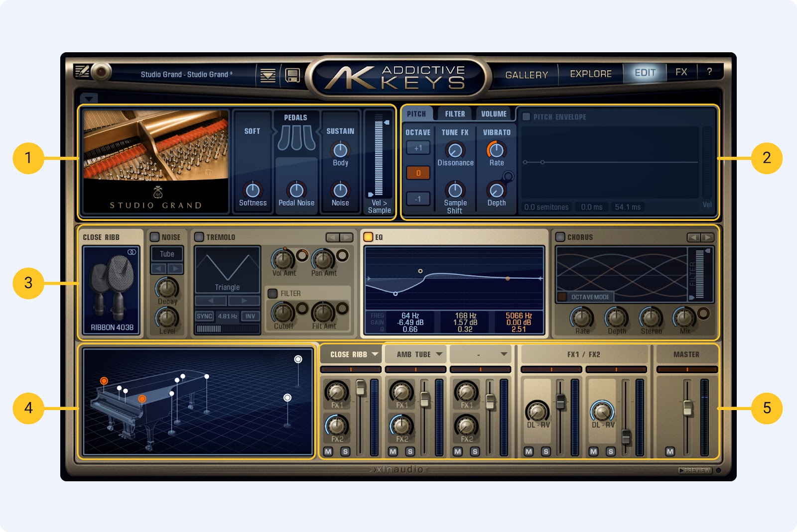This screenshot has width=797, height=532.
Task: Step to previous tremolo preset at header
Action: pyautogui.click(x=332, y=237)
